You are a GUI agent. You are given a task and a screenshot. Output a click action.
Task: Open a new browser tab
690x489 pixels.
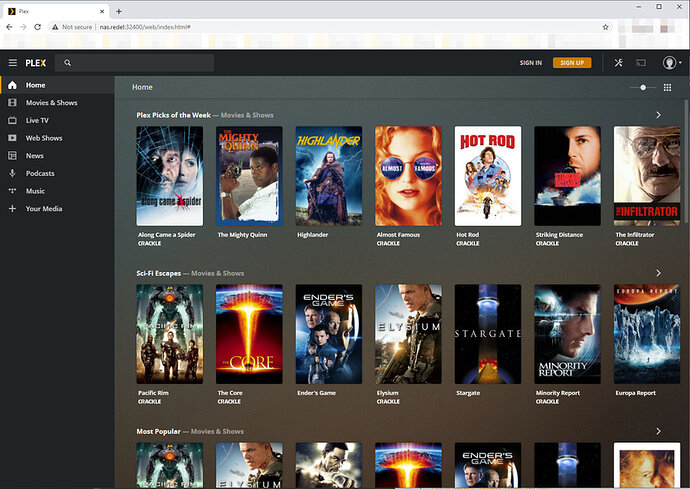[119, 11]
